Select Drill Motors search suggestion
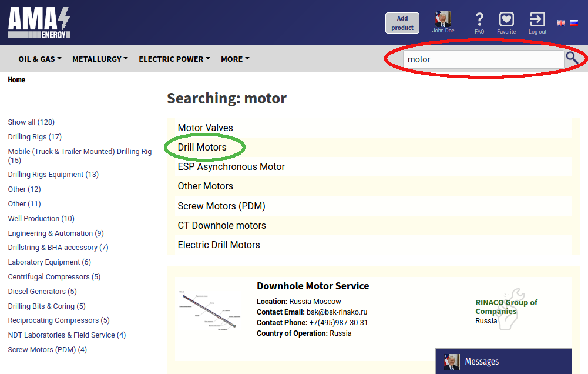This screenshot has height=374, width=588. click(x=202, y=147)
